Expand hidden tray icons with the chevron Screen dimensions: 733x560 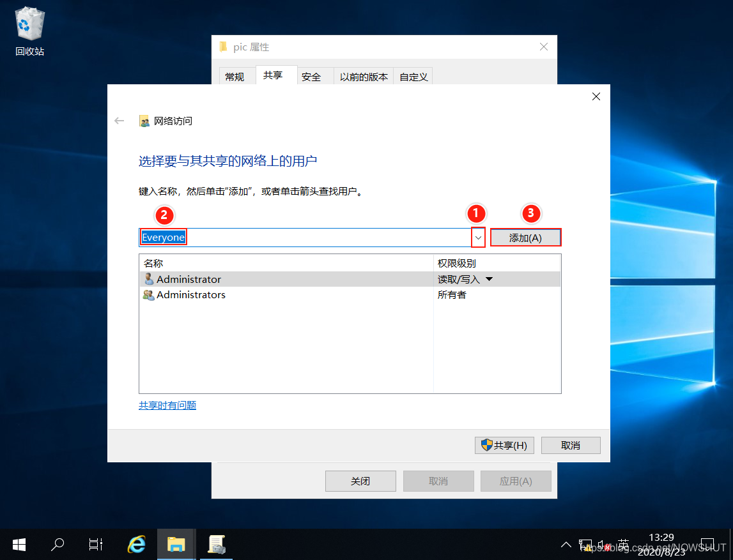point(566,544)
